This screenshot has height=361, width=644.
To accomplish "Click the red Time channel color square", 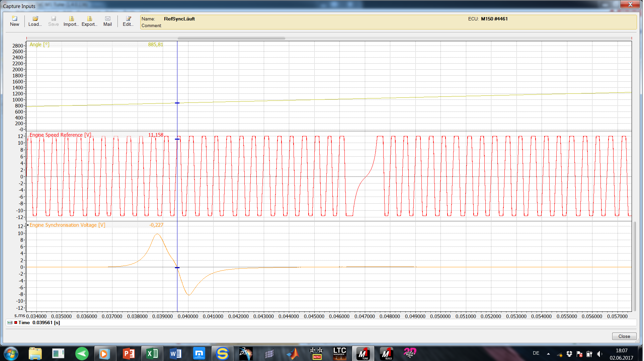I will click(16, 322).
